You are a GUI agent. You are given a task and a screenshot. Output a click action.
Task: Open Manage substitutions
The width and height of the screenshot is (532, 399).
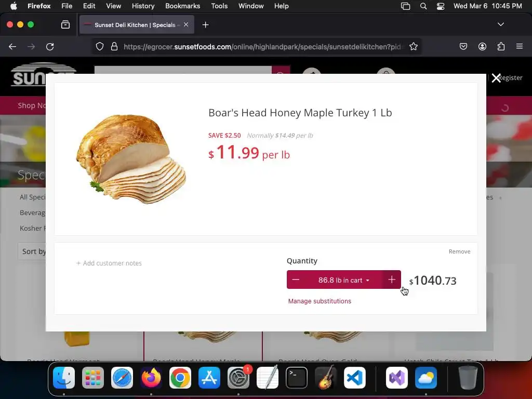click(x=320, y=301)
